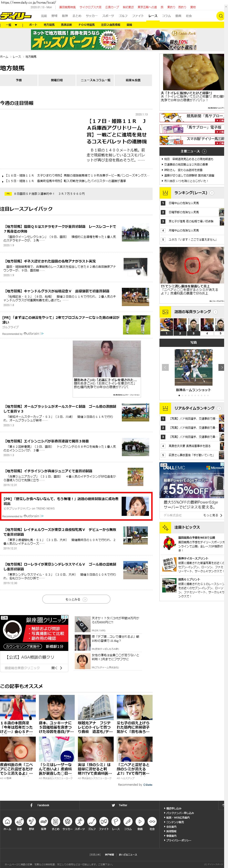Click the Daily logo in header

16,16
